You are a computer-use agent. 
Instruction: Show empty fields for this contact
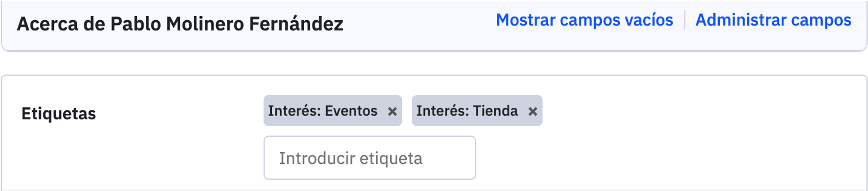584,20
